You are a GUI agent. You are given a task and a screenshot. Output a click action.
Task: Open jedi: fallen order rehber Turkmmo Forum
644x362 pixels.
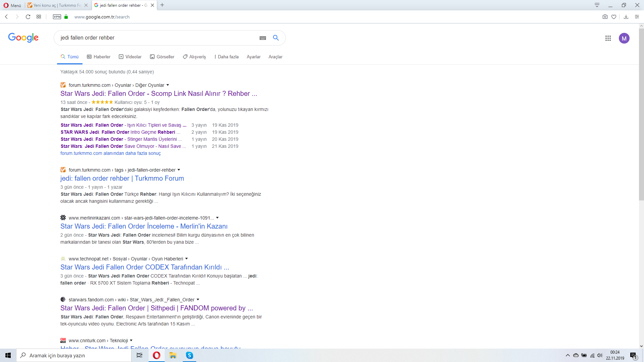pos(122,178)
